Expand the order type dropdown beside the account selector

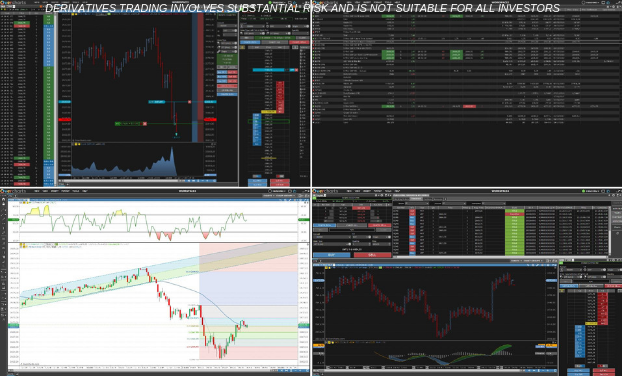[x=361, y=237]
